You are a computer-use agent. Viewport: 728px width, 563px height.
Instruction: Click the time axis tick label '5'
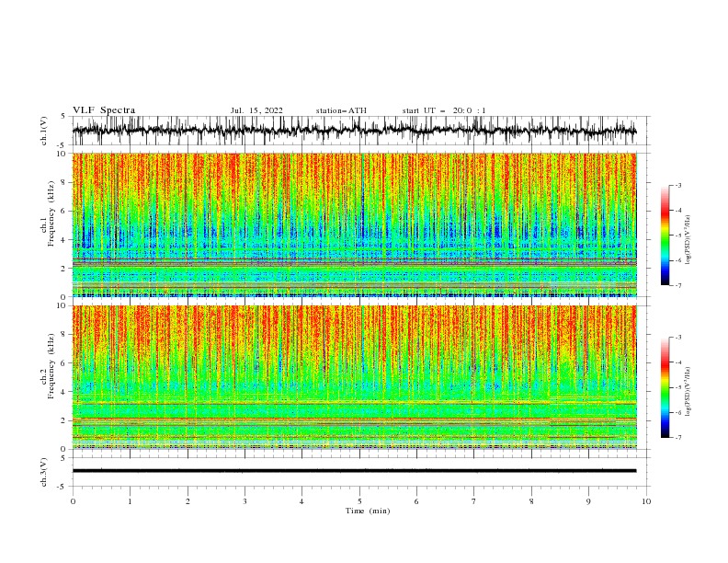(359, 501)
